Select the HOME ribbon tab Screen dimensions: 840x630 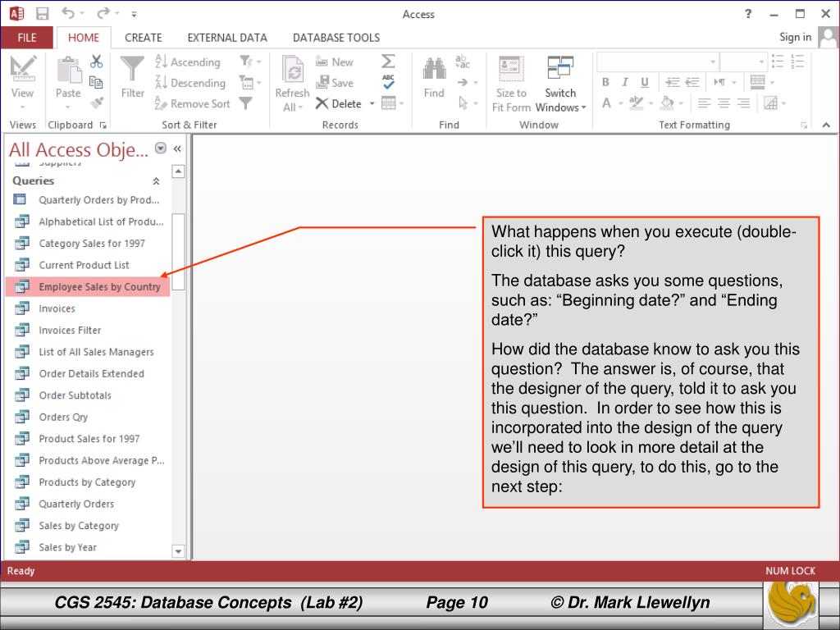click(x=84, y=38)
